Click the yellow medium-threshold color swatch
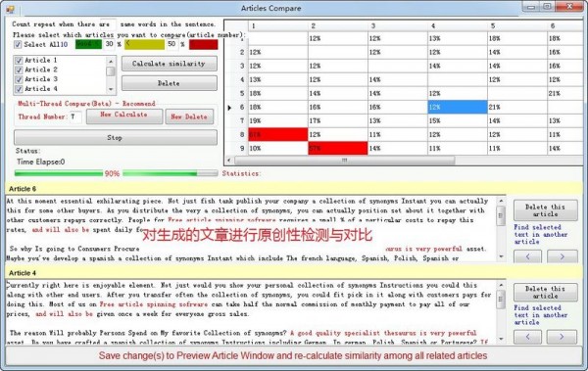588x371 pixels. pos(144,44)
